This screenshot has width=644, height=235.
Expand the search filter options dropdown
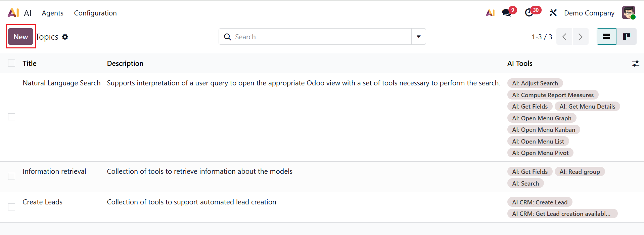pos(419,37)
